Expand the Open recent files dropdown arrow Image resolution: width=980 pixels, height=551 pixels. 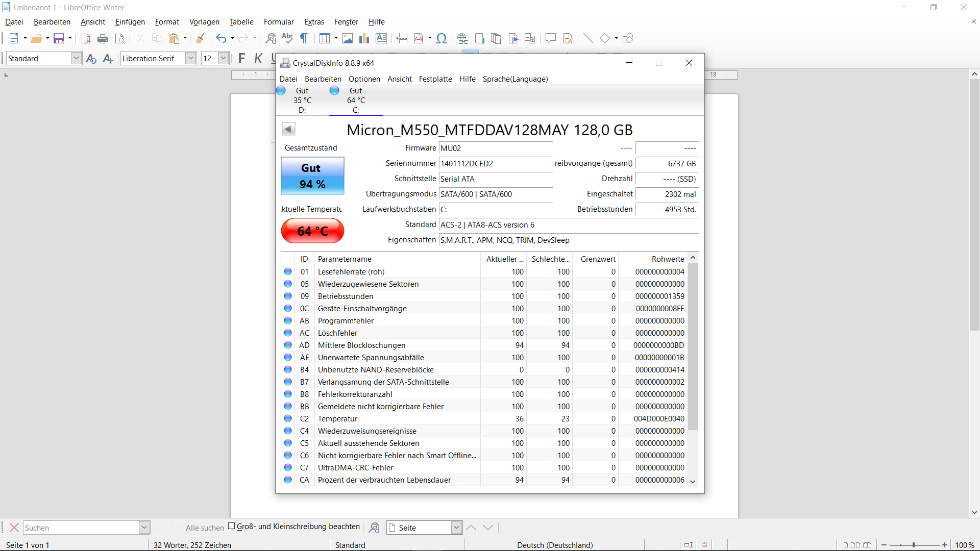[x=47, y=38]
